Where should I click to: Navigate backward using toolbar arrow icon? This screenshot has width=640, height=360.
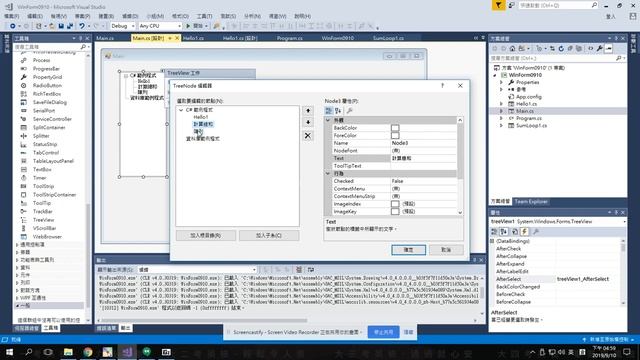[13, 26]
